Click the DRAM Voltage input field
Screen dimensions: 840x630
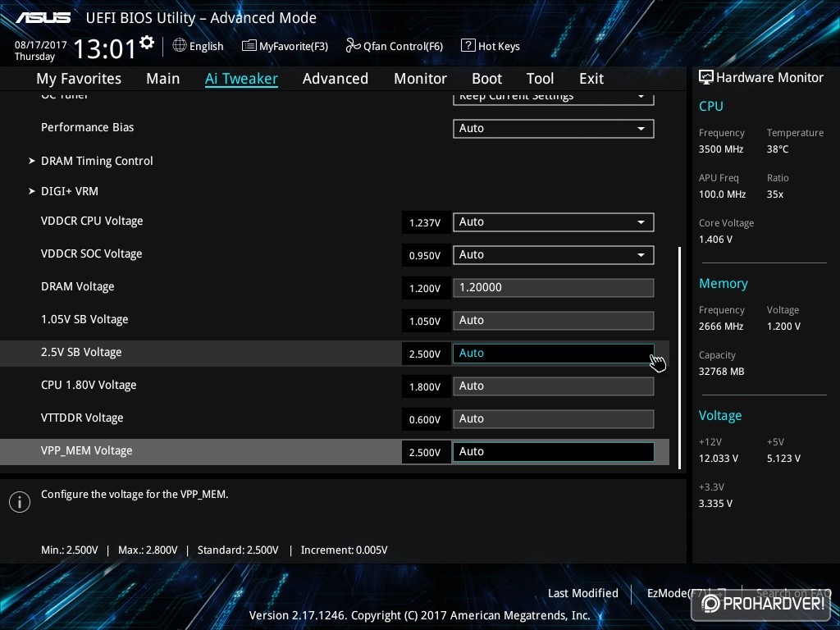point(554,288)
